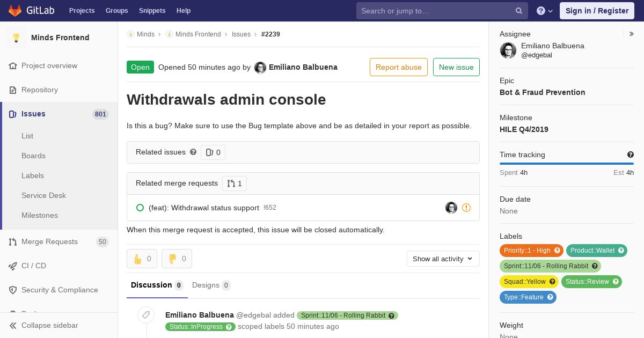Open the Groups menu
Screen dimensions: 644x338
(x=117, y=11)
